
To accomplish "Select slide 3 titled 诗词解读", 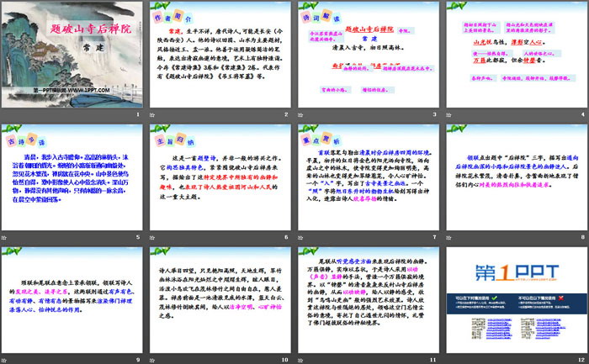I will click(x=367, y=53).
